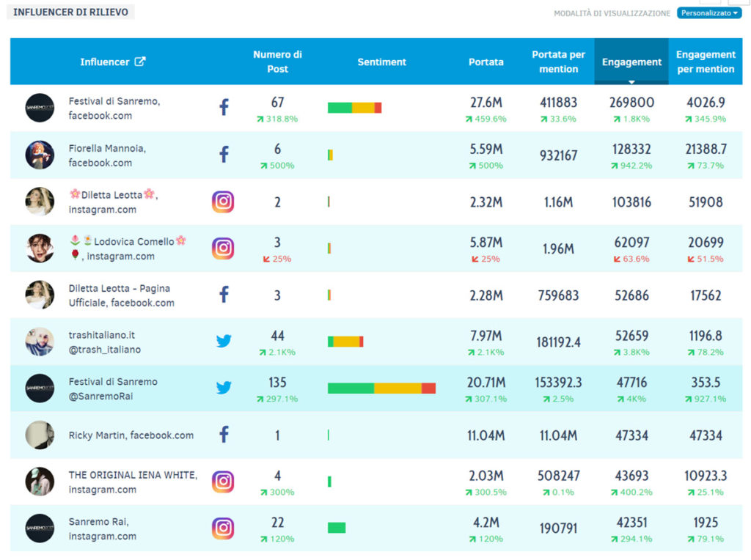Click portata value 27.6M
751x560 pixels.
[486, 102]
